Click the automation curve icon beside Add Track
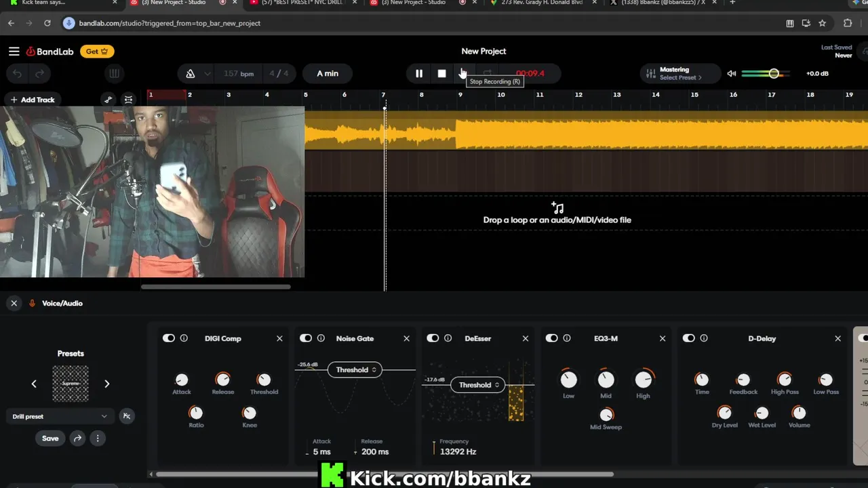 pyautogui.click(x=108, y=100)
